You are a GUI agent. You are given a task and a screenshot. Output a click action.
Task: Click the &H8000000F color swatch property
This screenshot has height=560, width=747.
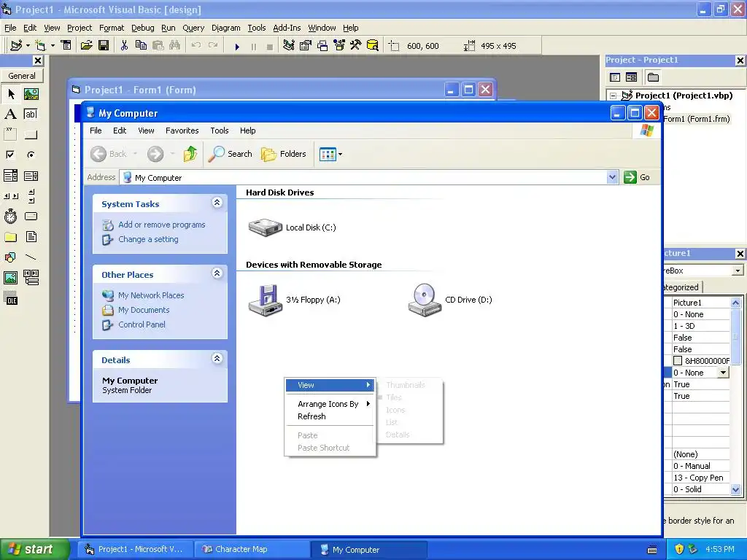[678, 361]
